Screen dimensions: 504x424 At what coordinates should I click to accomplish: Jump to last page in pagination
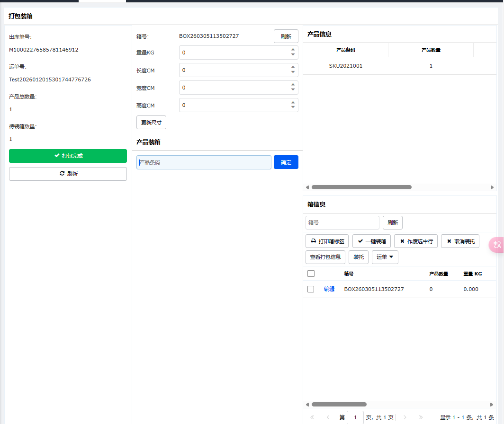coord(421,417)
